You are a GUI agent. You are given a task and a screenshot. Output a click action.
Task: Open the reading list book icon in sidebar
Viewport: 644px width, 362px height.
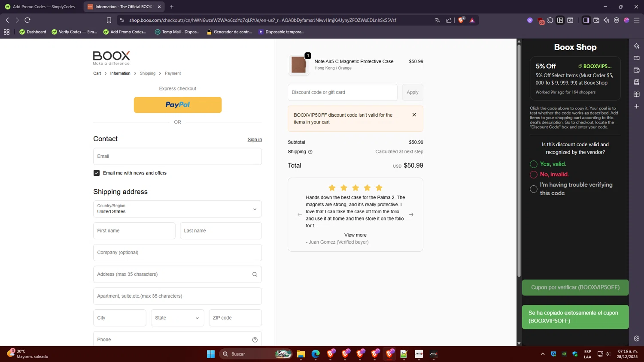point(637,94)
